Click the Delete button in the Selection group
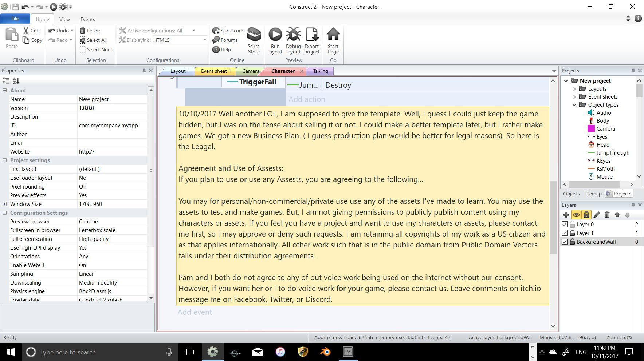This screenshot has width=644, height=361. point(90,31)
